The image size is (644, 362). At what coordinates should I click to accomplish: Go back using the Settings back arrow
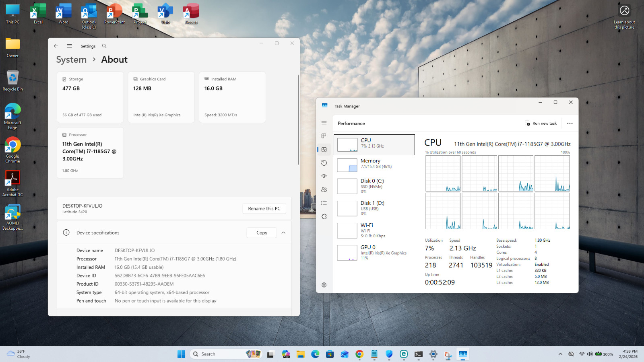click(x=56, y=46)
